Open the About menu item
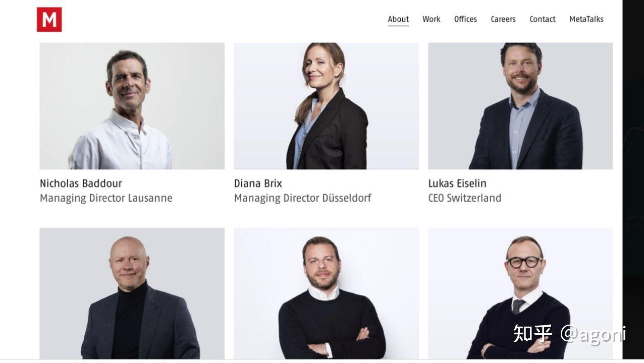The height and width of the screenshot is (363, 644). pos(398,19)
